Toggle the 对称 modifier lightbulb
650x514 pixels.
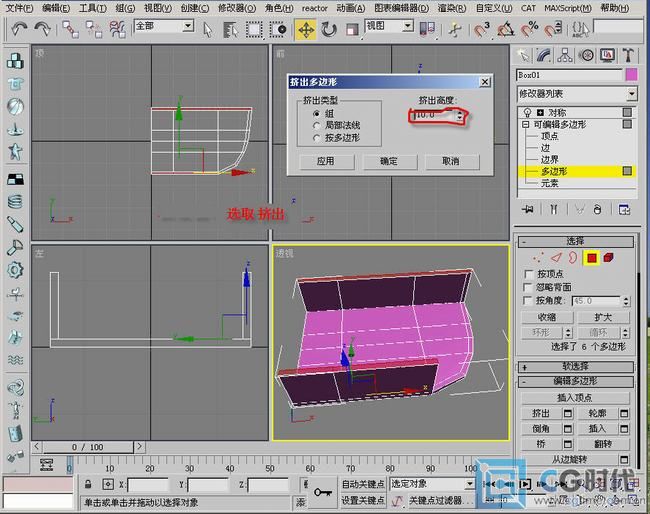click(x=527, y=112)
